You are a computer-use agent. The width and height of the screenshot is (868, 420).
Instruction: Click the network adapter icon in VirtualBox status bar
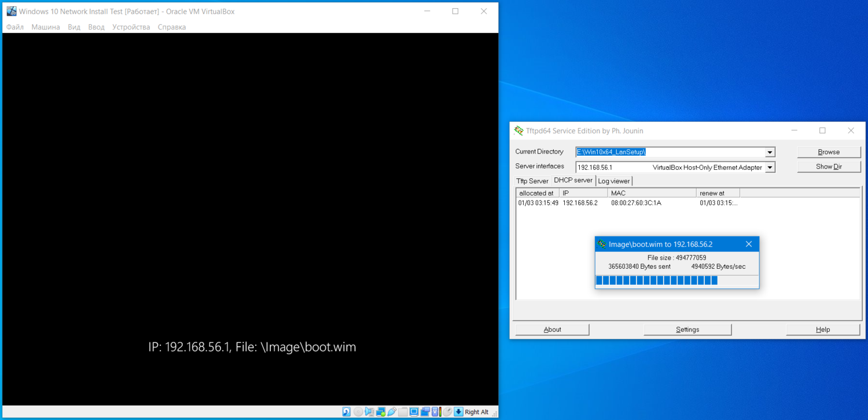[x=381, y=412]
